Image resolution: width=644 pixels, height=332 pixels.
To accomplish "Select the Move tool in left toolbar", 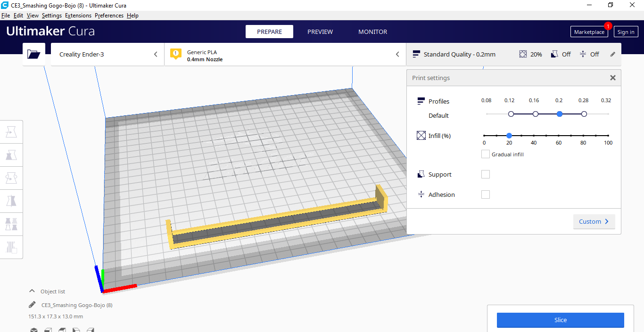I will [11, 132].
